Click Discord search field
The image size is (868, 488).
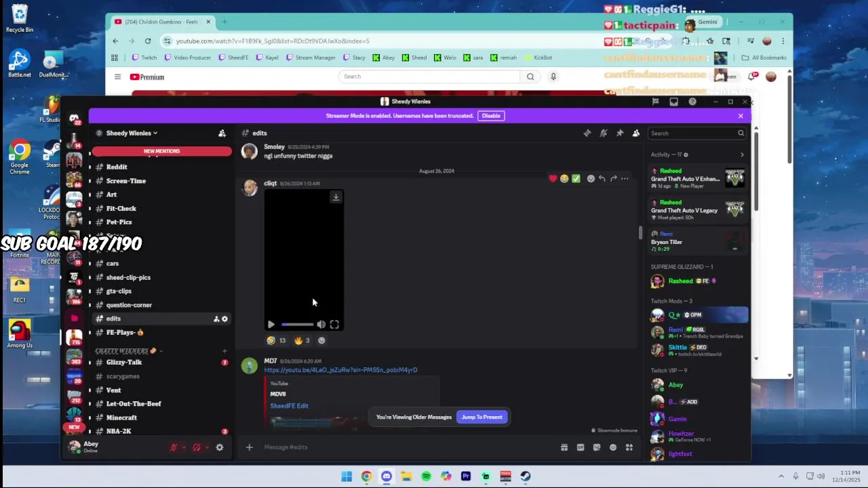[697, 134]
